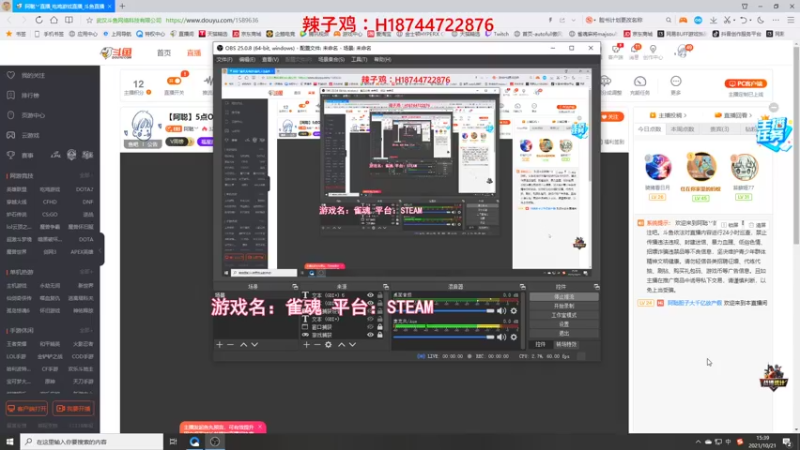Open OBS 文件(F) menu
This screenshot has width=800, height=450.
pos(224,60)
